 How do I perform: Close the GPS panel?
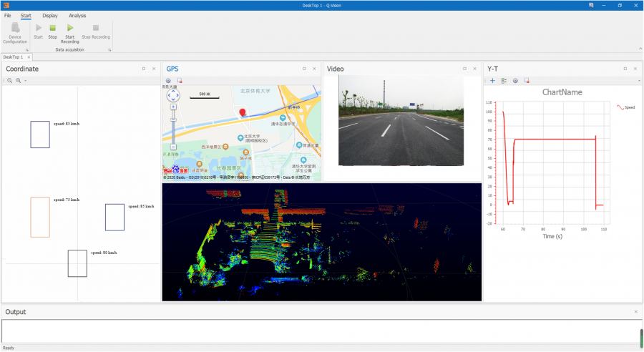coord(314,69)
